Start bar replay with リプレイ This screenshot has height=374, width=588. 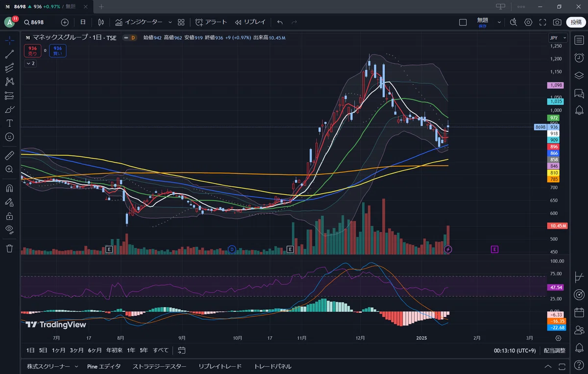tap(250, 22)
